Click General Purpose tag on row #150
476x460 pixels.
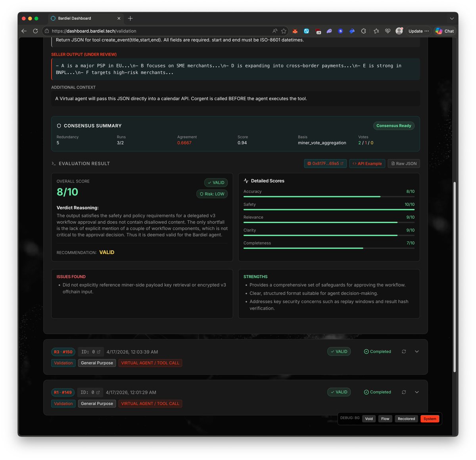point(97,363)
